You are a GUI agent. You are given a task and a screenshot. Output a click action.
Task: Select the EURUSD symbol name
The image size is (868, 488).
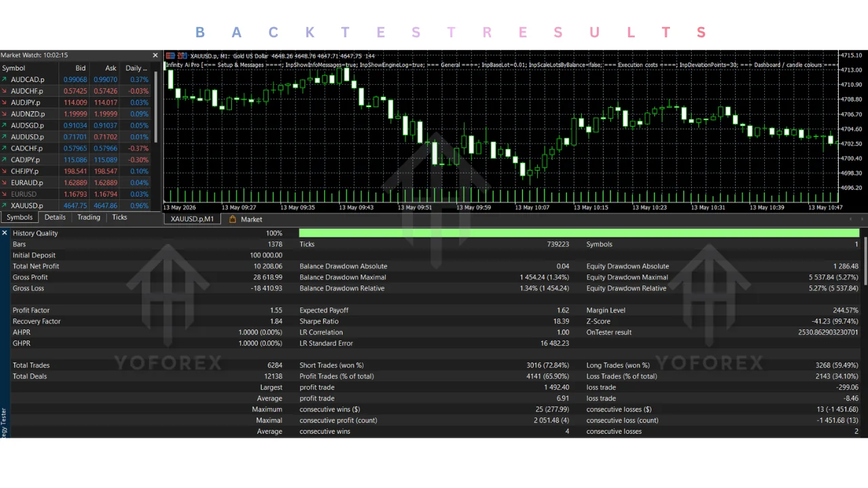click(x=24, y=195)
